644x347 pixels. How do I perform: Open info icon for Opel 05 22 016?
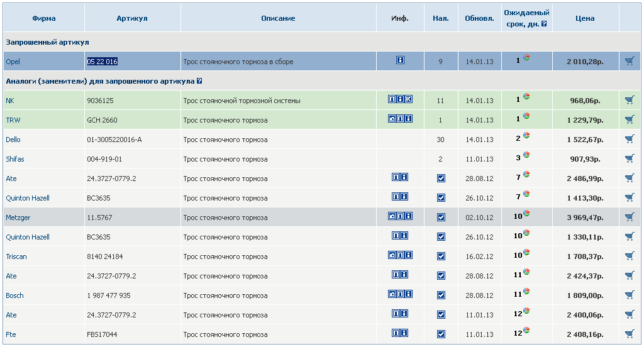[x=400, y=60]
